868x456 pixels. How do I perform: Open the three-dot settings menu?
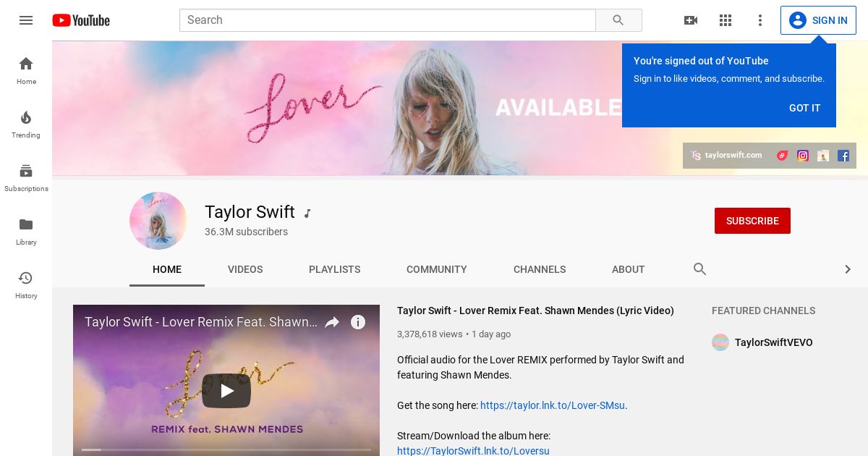[760, 20]
